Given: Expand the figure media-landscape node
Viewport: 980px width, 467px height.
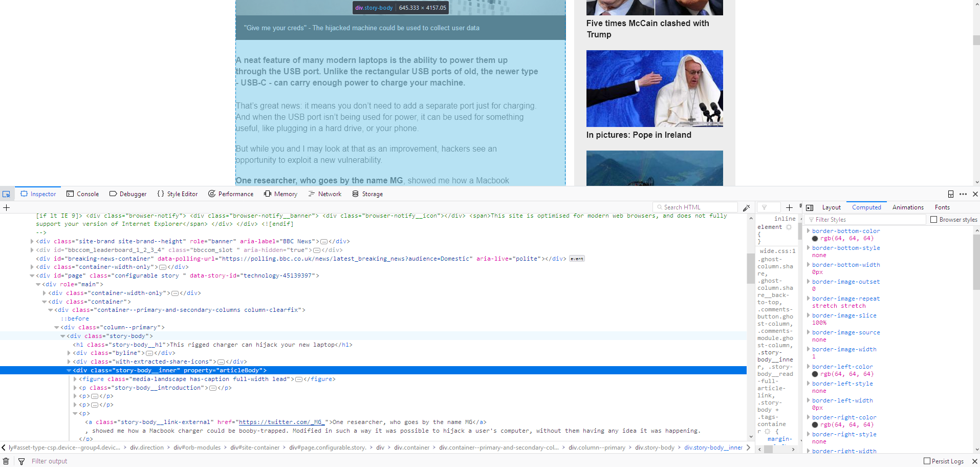Looking at the screenshot, I should [x=75, y=379].
